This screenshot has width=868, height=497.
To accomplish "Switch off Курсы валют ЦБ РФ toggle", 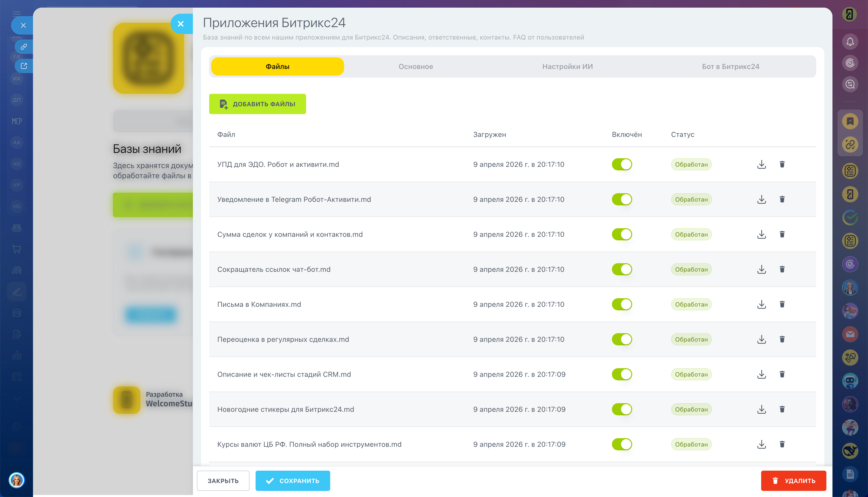I will 622,444.
